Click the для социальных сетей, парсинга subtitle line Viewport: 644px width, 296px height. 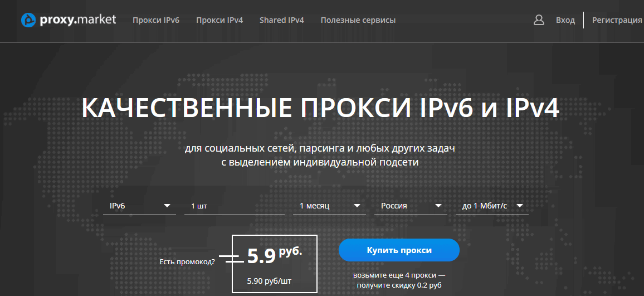(320, 147)
